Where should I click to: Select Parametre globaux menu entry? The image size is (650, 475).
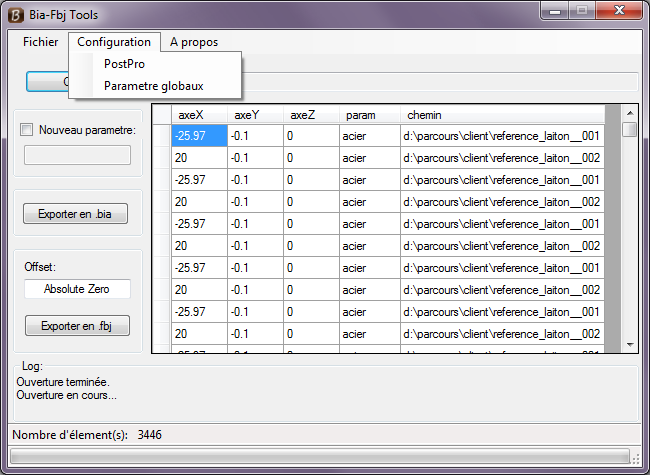tap(155, 86)
